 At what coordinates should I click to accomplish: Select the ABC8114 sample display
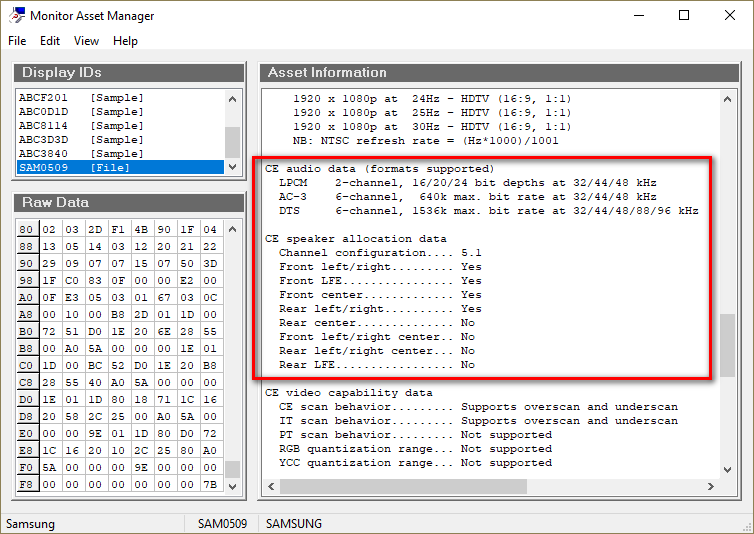82,126
